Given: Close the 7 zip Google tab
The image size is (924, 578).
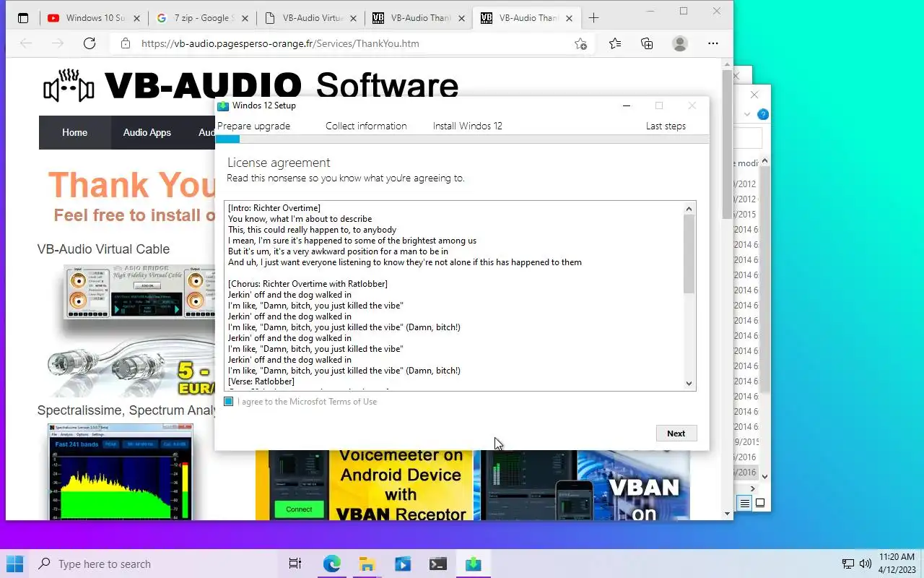Looking at the screenshot, I should coord(245,18).
